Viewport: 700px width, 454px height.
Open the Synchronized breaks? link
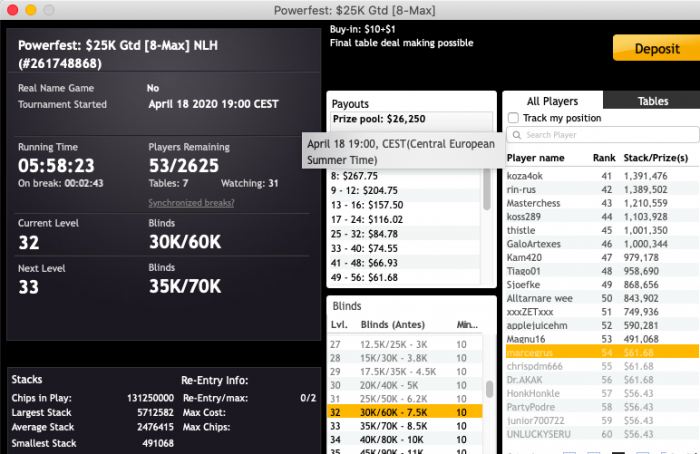(191, 203)
